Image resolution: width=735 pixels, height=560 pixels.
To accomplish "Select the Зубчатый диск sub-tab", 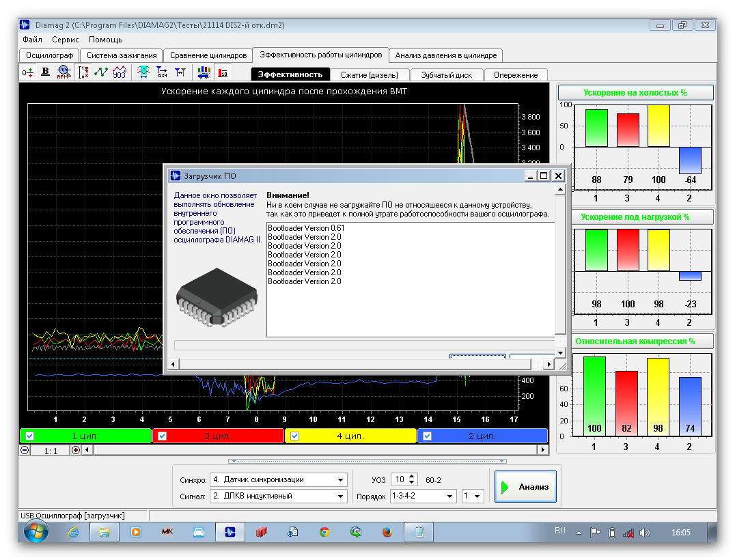I will point(446,75).
